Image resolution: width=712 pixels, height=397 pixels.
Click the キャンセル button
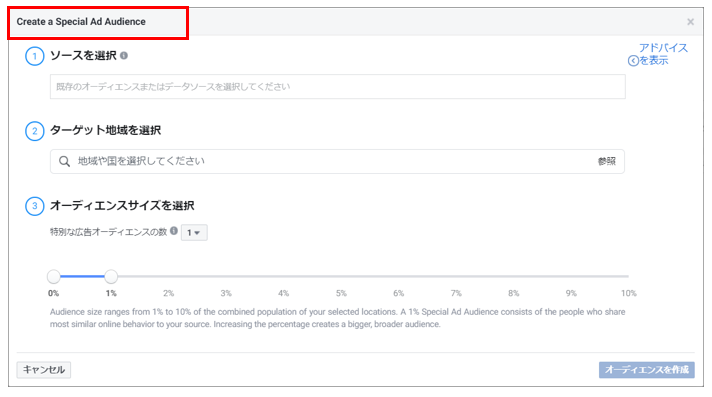point(44,370)
